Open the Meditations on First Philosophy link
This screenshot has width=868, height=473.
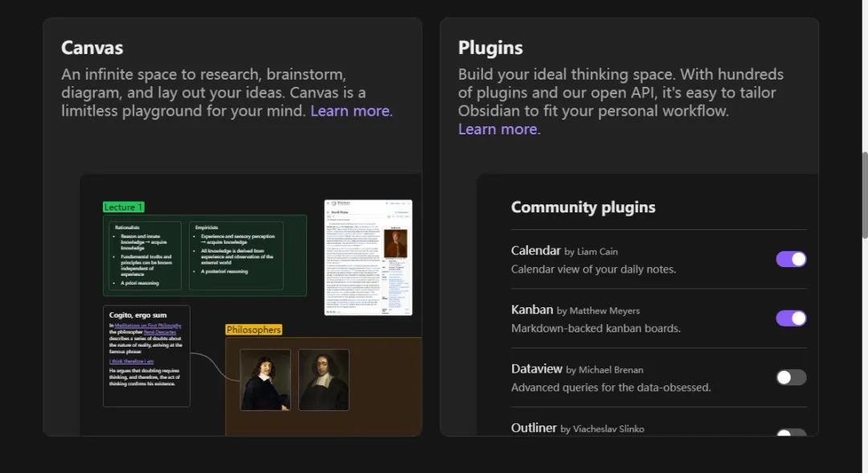pos(148,326)
